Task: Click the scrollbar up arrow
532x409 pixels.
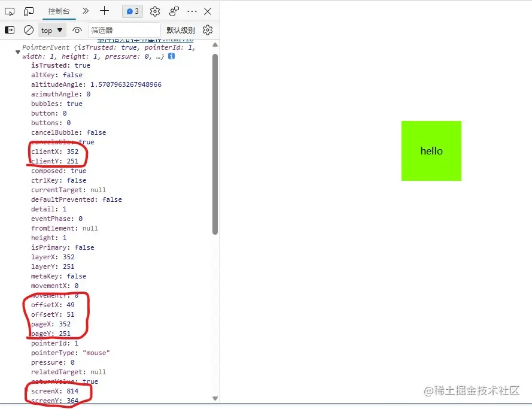Action: coord(215,45)
